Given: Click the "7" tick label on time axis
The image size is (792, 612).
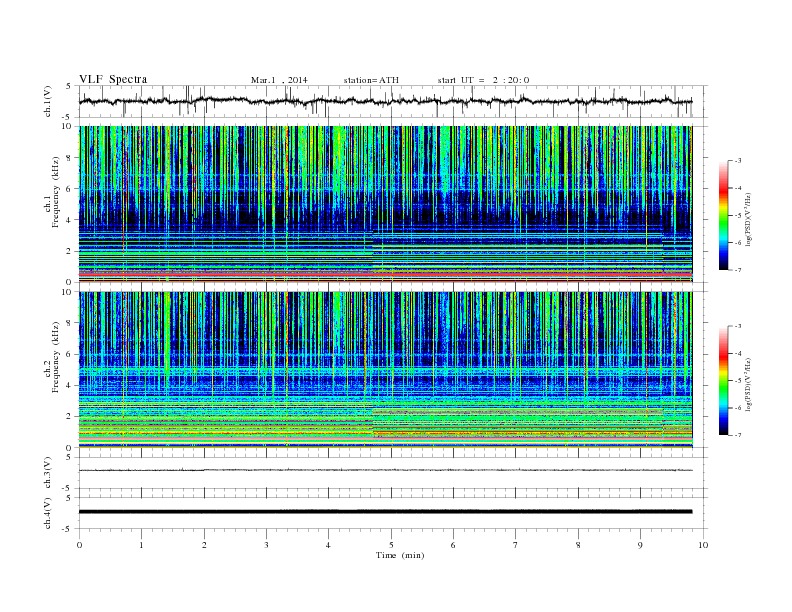Looking at the screenshot, I should click(516, 545).
